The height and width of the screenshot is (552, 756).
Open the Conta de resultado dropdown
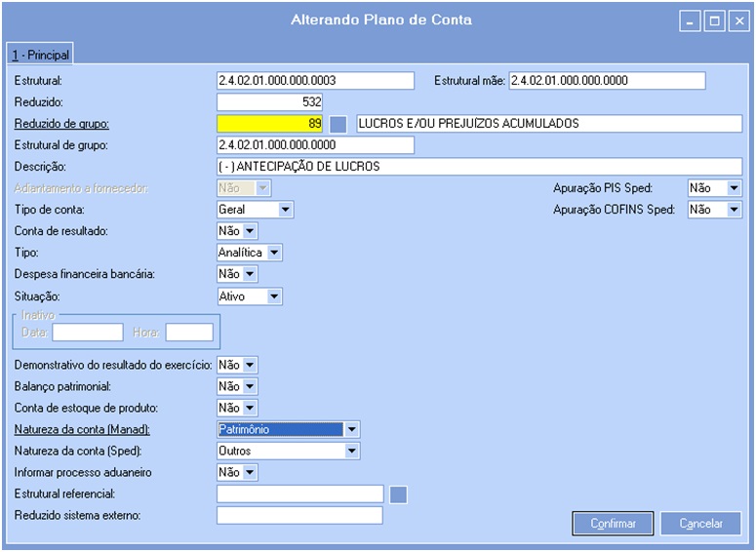(251, 231)
